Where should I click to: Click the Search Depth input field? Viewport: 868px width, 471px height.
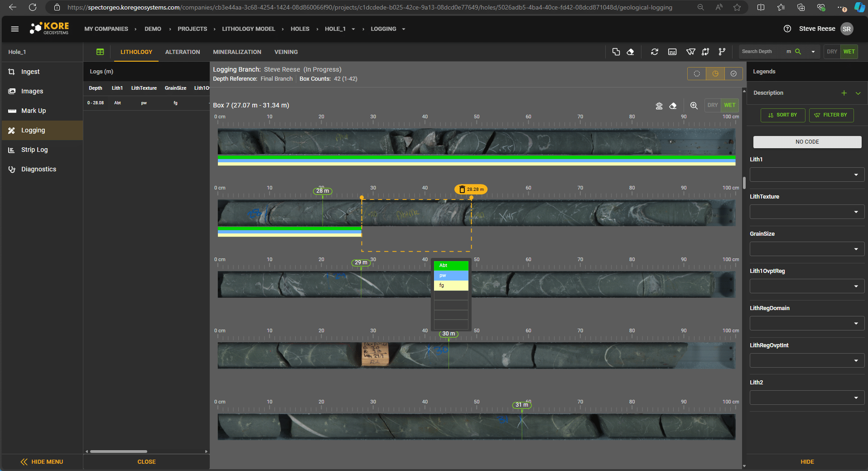point(762,52)
